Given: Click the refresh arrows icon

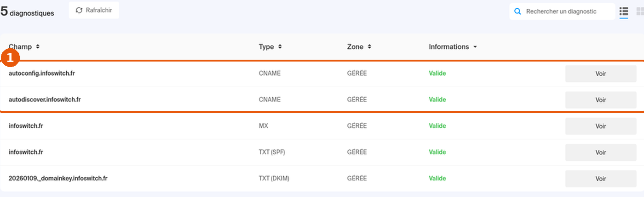Looking at the screenshot, I should click(x=79, y=11).
